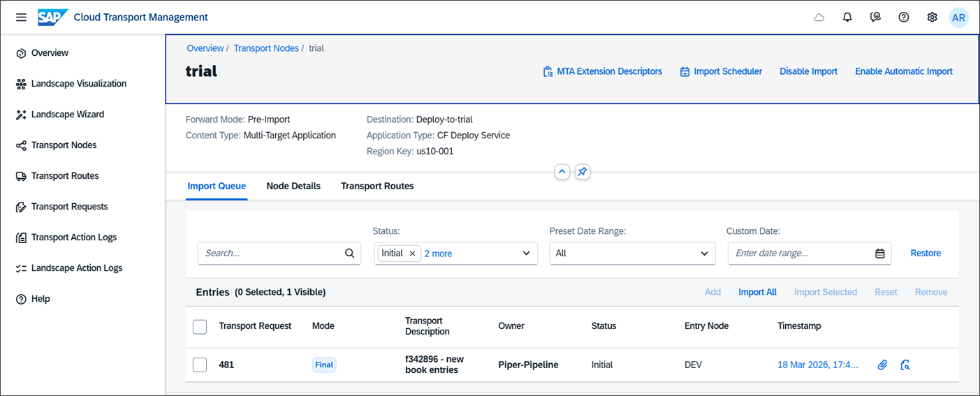This screenshot has width=980, height=396.
Task: Open the timestamp link 18 Mar 2026
Action: click(818, 365)
